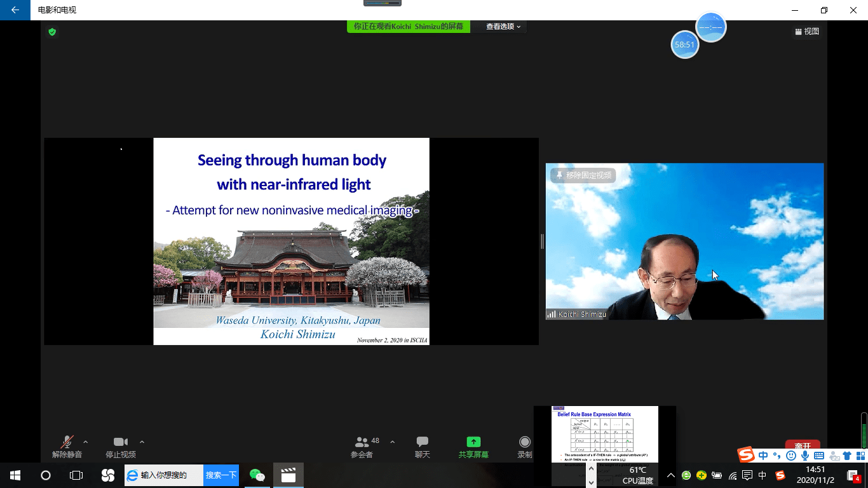Unmute the microphone (解除静音)
868x488 pixels.
coord(67,447)
